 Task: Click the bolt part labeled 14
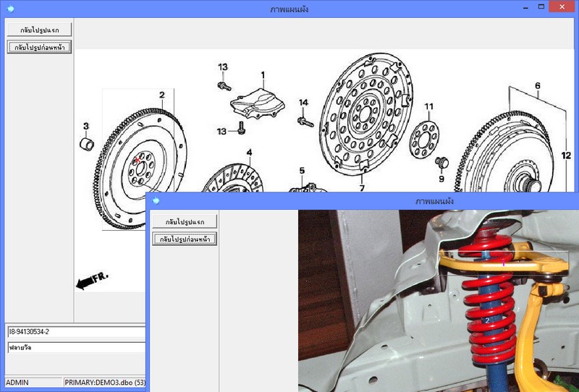pyautogui.click(x=304, y=121)
